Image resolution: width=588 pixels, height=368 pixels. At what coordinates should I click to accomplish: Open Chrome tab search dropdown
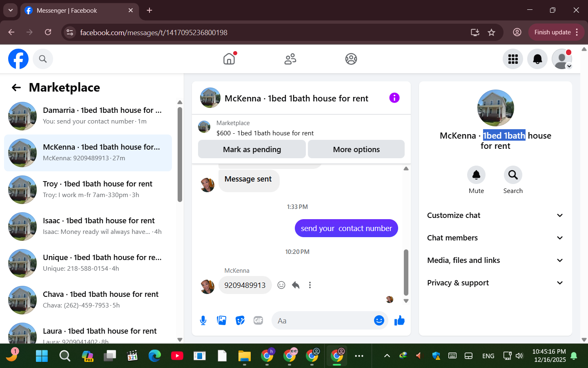pos(10,10)
